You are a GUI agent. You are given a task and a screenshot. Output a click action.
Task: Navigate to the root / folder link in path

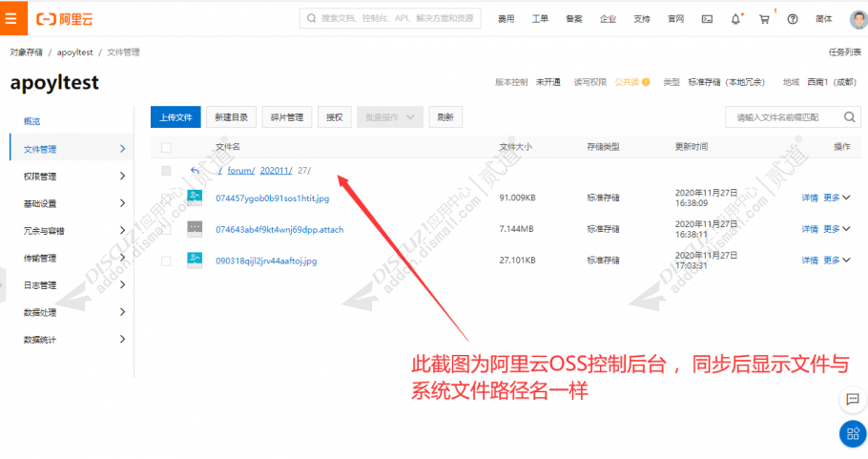point(220,171)
